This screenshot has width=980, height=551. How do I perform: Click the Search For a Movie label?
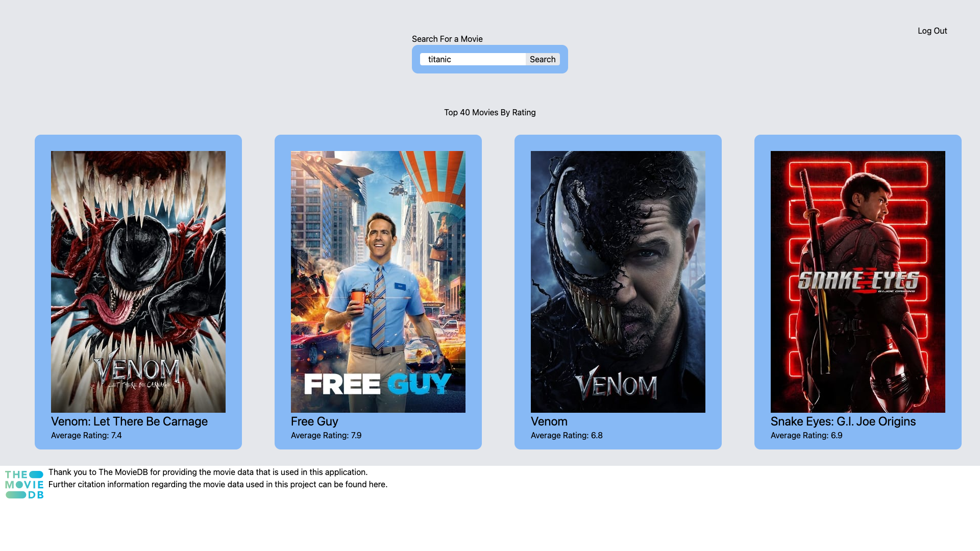[447, 39]
